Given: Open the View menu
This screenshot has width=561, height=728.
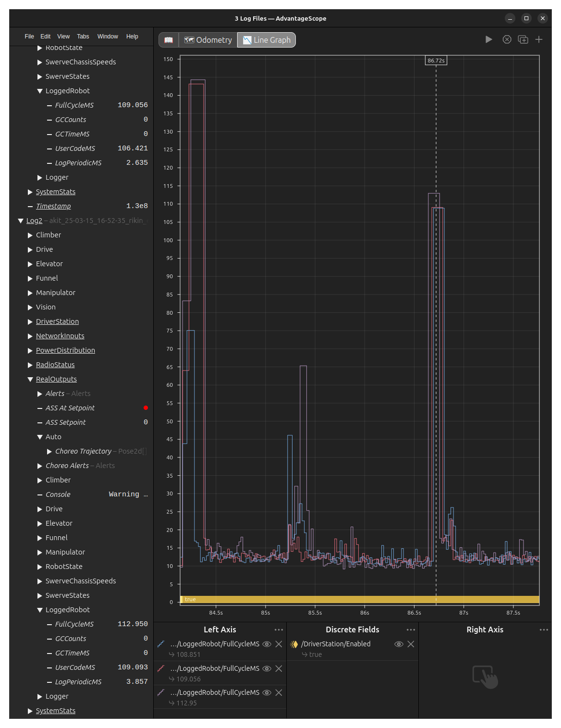Looking at the screenshot, I should coord(63,37).
